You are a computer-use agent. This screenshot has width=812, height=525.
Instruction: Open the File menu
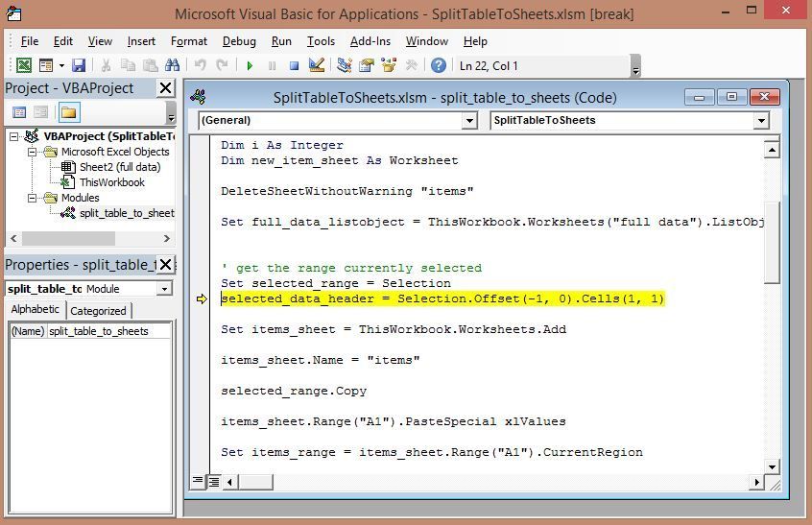[30, 41]
